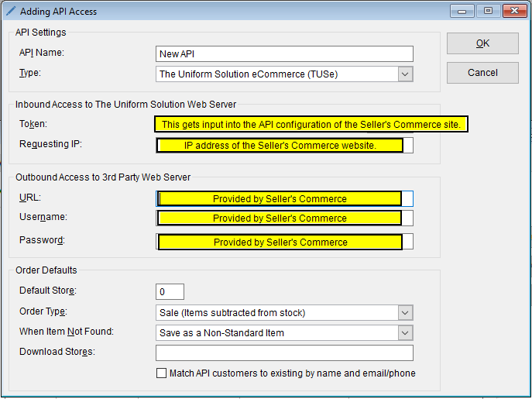Viewport: 532px width, 399px height.
Task: Click the 'API Name:' label
Action: point(41,53)
